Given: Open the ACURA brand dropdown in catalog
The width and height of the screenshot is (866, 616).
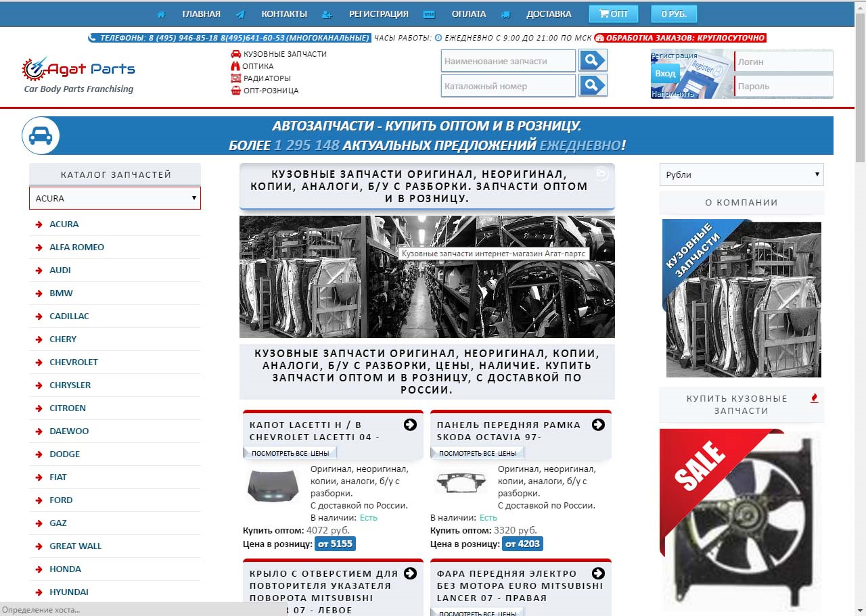Looking at the screenshot, I should [115, 198].
